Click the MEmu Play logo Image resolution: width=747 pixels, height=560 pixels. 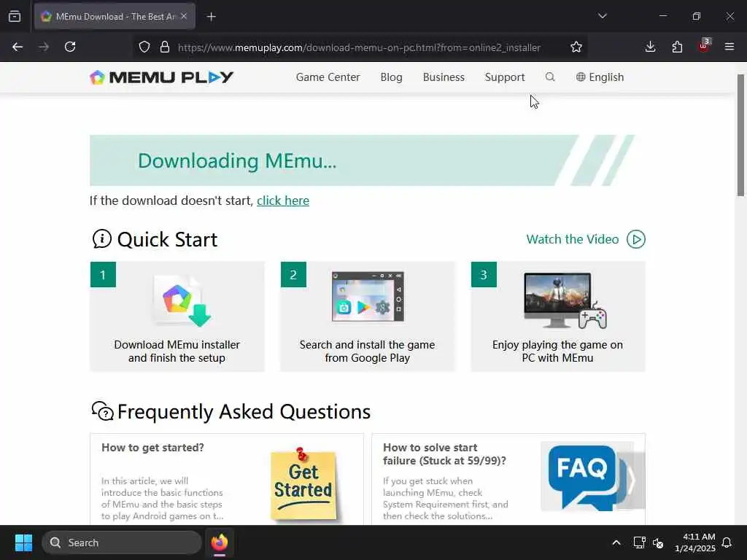pos(161,77)
